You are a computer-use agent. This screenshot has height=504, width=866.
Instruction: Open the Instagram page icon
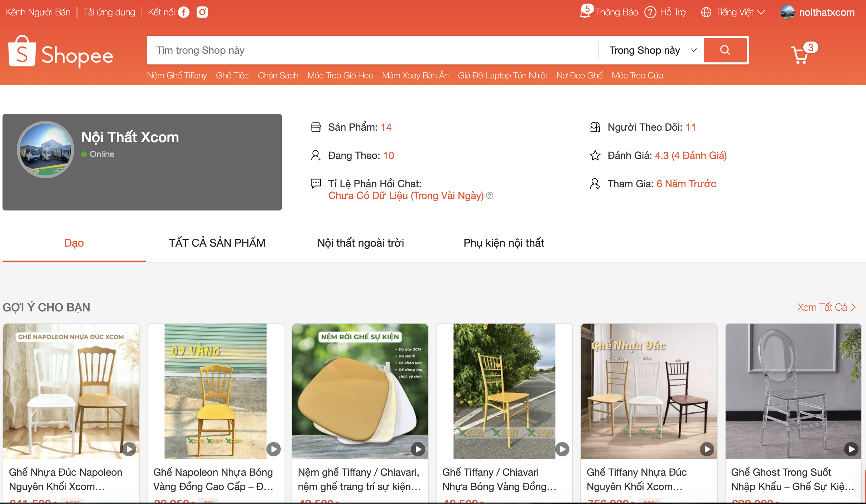pyautogui.click(x=202, y=13)
